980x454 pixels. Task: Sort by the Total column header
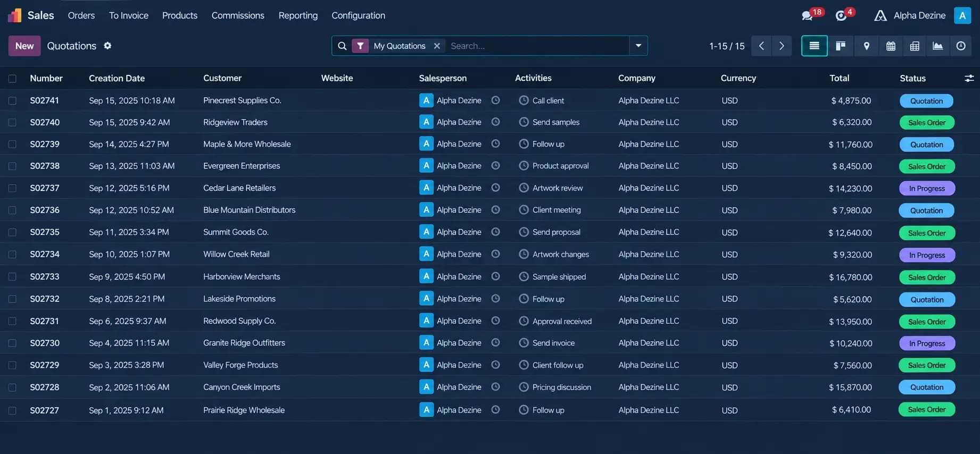(839, 78)
